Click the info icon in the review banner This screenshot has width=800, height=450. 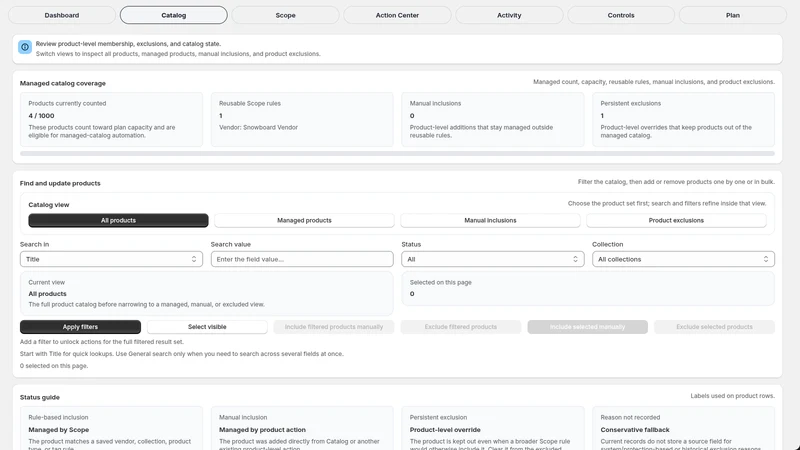coord(24,47)
